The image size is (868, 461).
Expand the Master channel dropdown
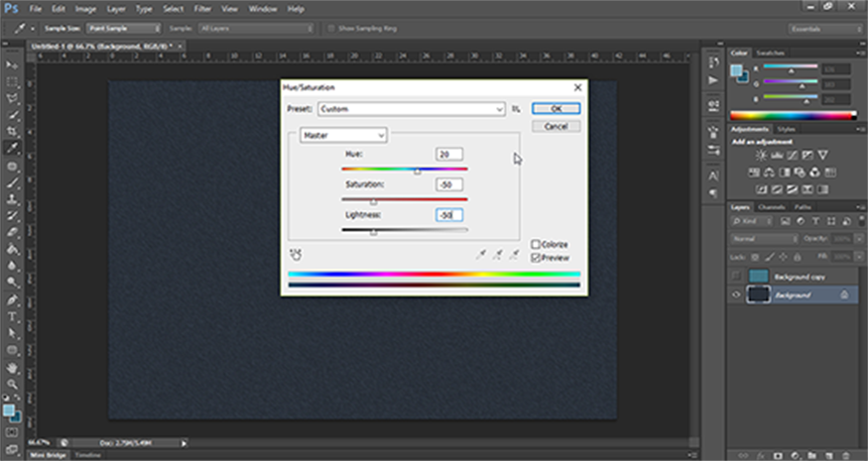(343, 135)
